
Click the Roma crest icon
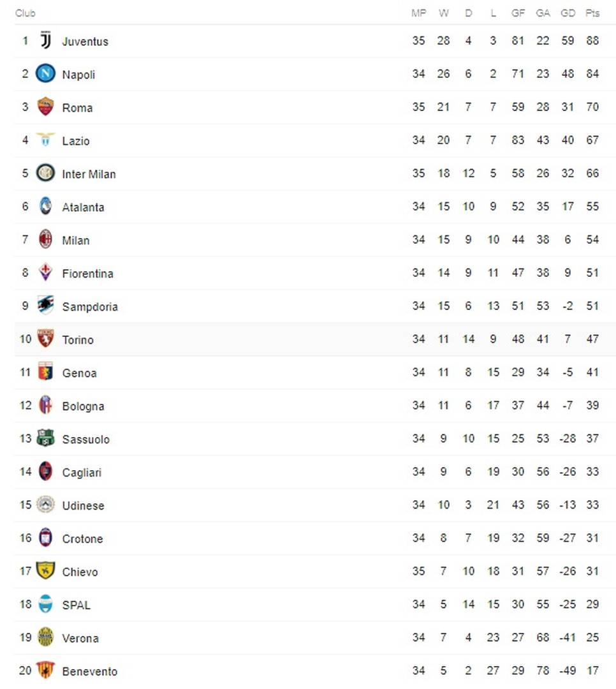tap(45, 107)
